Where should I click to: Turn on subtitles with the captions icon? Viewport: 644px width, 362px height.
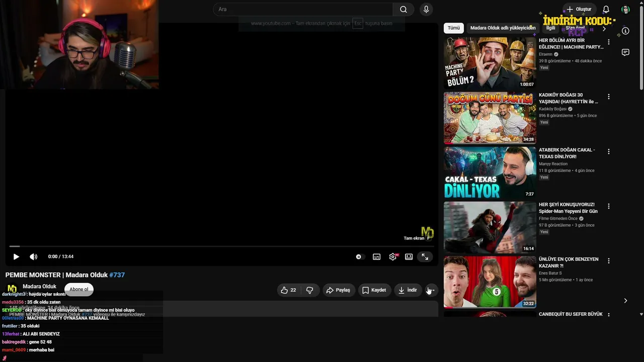coord(376,256)
